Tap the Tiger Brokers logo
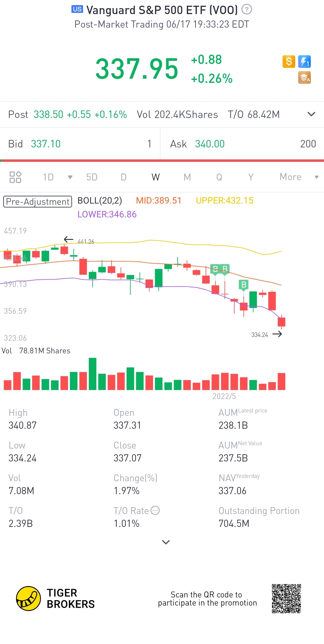This screenshot has height=644, width=324. pos(28,598)
